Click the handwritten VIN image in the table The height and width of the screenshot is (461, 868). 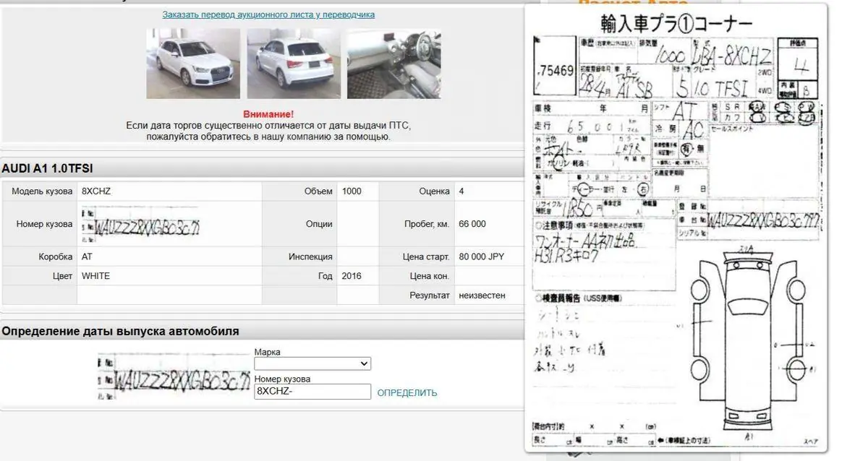coord(140,225)
